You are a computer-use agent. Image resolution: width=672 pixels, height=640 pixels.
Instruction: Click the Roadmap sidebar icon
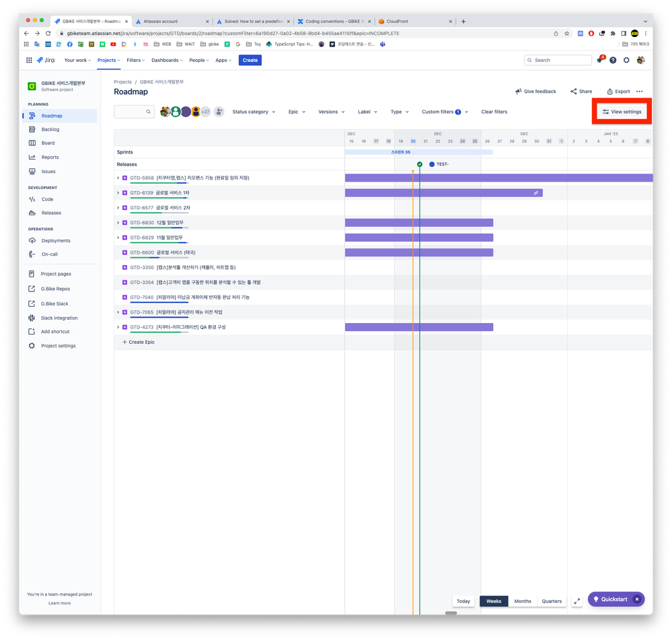click(32, 116)
